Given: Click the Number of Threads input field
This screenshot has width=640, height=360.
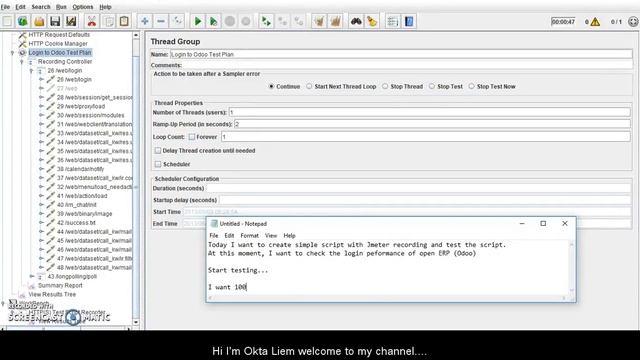Looking at the screenshot, I should pyautogui.click(x=429, y=112).
